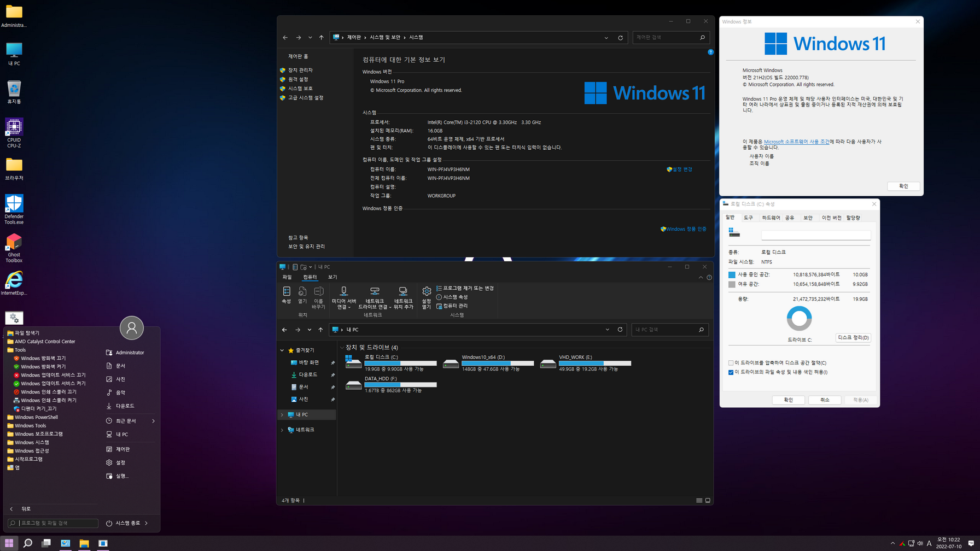This screenshot has height=551, width=980.
Task: Open Properties (속성) in the 내 PC ribbon
Action: click(x=286, y=295)
